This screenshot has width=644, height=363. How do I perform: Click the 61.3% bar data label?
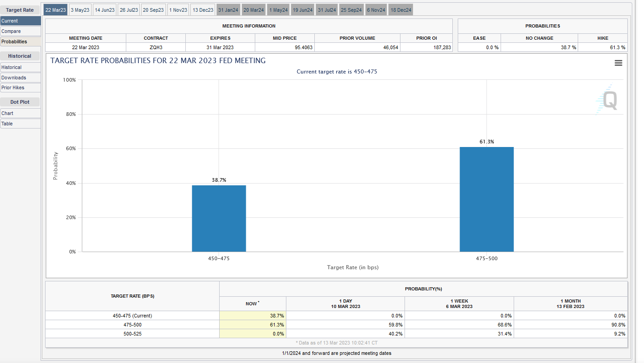coord(487,142)
